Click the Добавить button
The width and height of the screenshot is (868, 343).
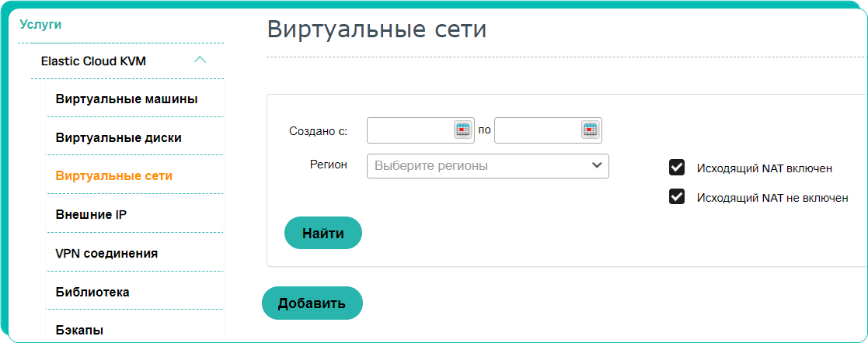tap(312, 303)
